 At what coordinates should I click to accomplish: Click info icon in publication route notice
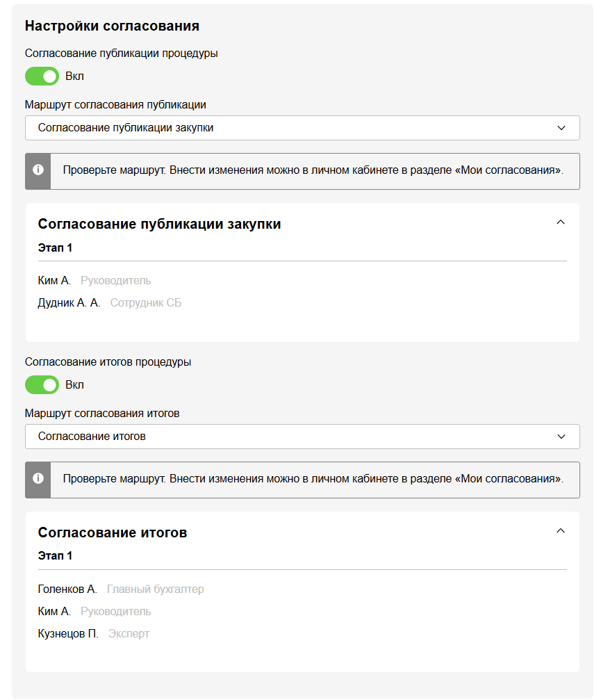(38, 170)
